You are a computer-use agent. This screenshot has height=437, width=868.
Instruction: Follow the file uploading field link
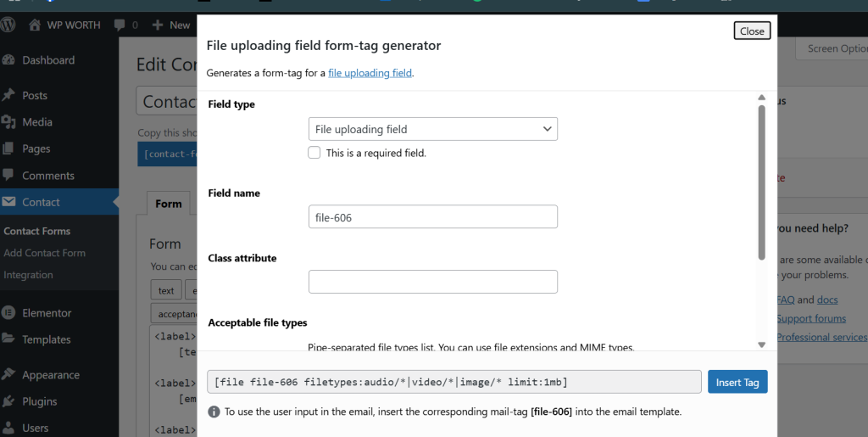[370, 73]
